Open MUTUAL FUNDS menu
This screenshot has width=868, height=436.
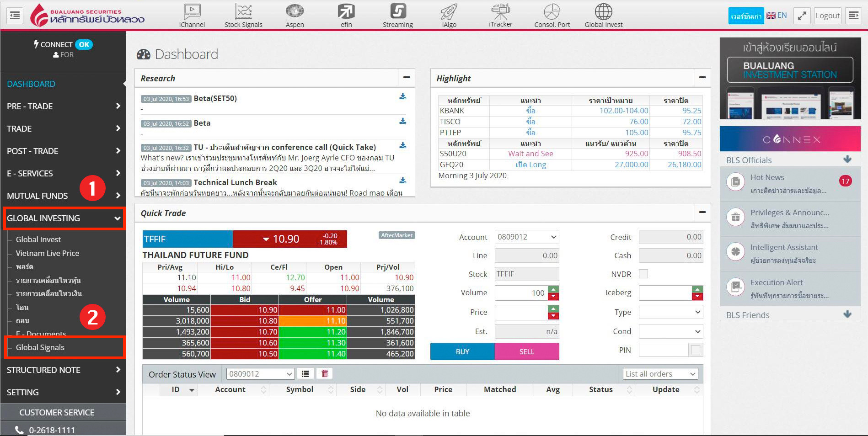(63, 196)
